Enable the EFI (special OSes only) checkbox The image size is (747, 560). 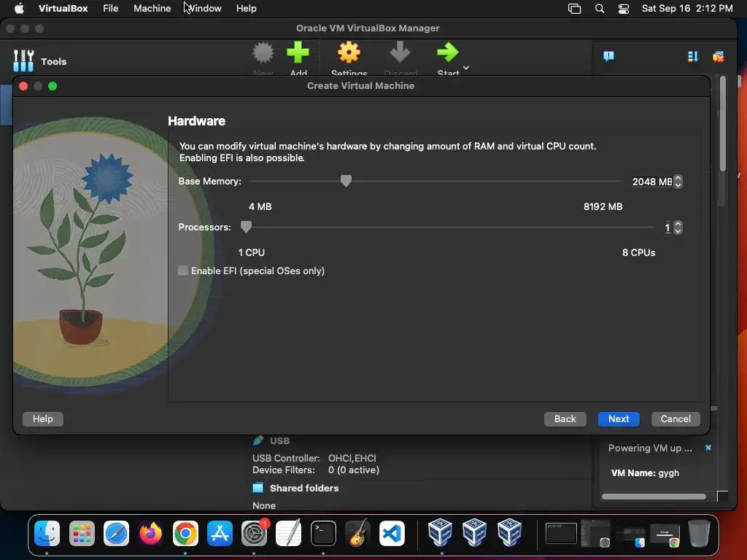(x=183, y=271)
